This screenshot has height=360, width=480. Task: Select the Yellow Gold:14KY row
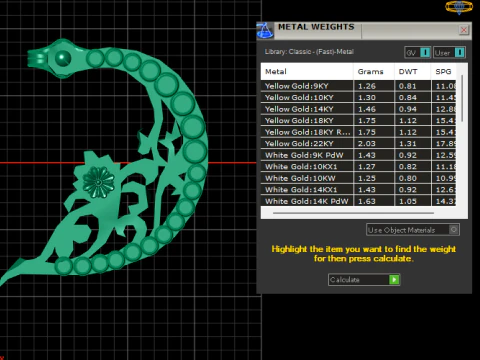358,109
